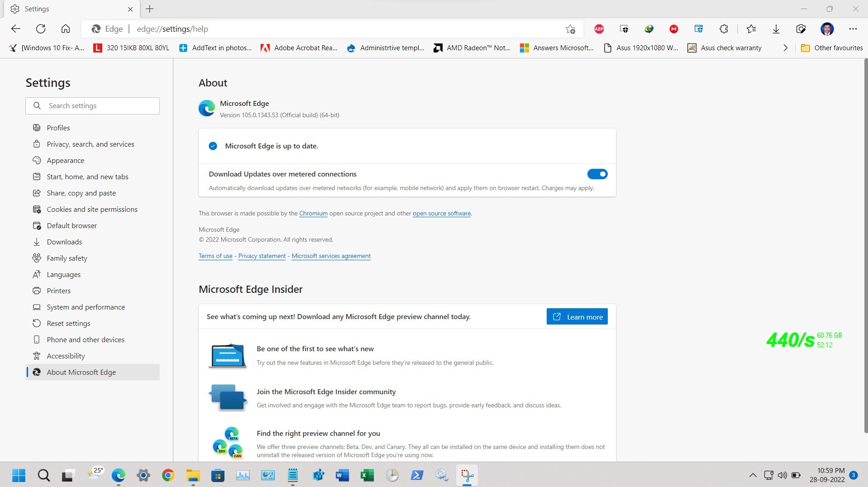Open the Favourites star list icon
The width and height of the screenshot is (868, 487).
(x=751, y=29)
